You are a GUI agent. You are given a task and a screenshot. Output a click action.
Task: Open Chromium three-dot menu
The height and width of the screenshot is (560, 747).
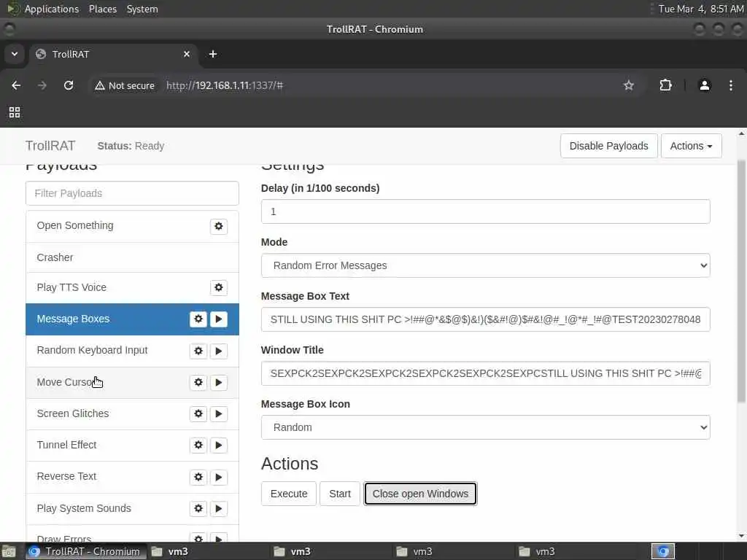pyautogui.click(x=731, y=85)
